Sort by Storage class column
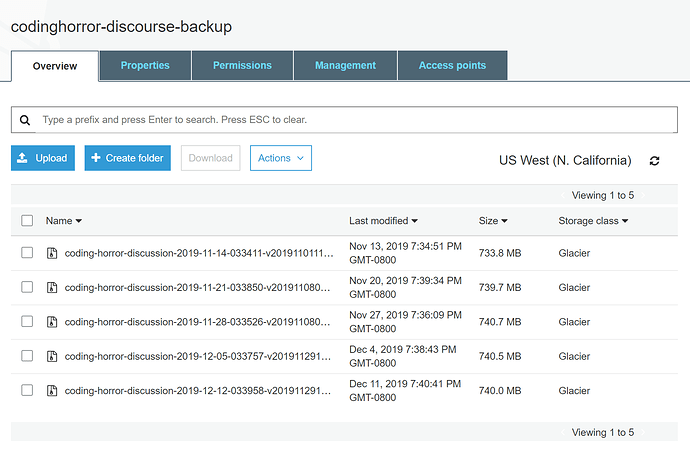 pos(593,221)
